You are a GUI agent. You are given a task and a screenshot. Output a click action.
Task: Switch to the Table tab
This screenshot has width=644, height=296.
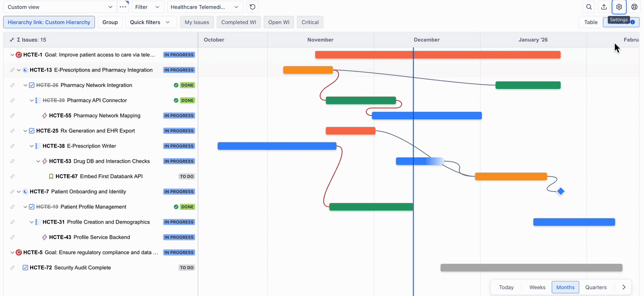[590, 22]
